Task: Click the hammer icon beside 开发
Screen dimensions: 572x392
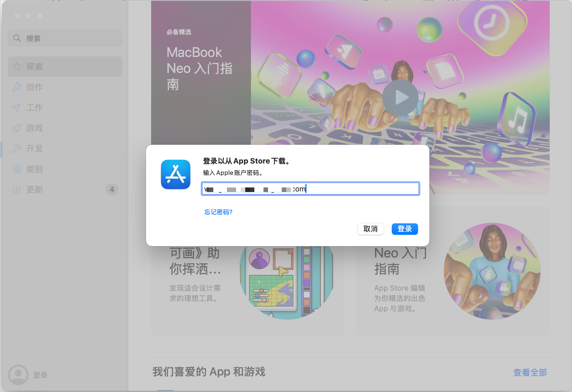Action: tap(17, 148)
